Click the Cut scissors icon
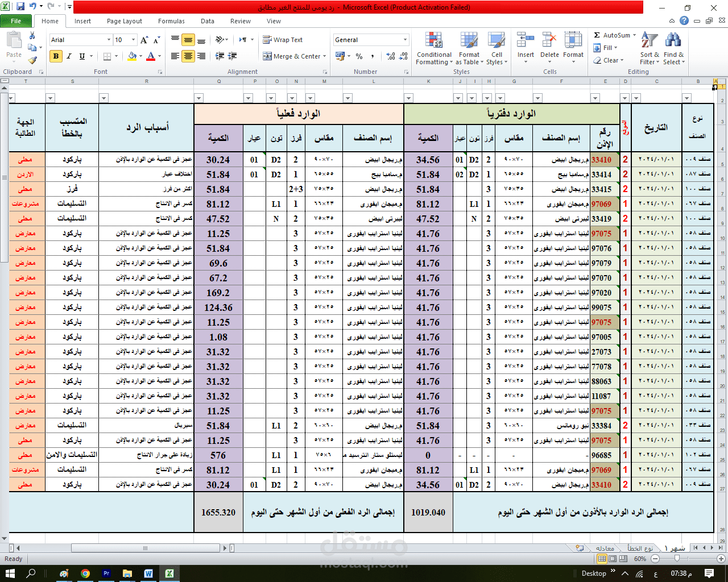This screenshot has height=582, width=728. [32, 36]
